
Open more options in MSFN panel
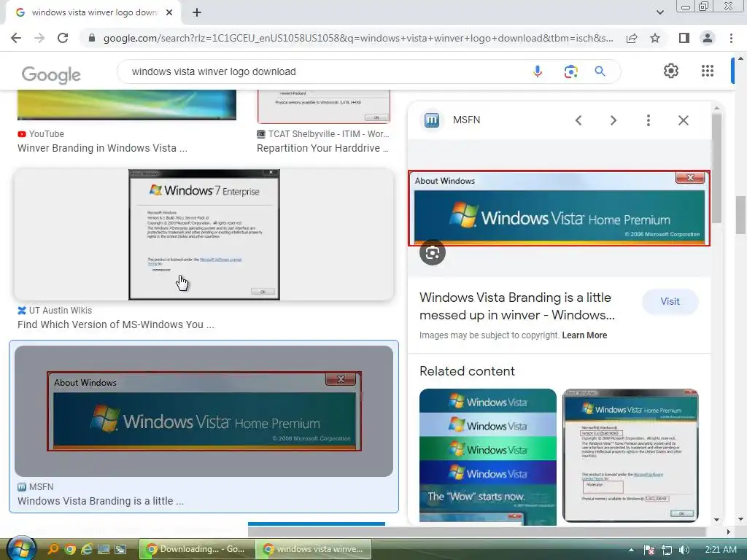pos(649,120)
